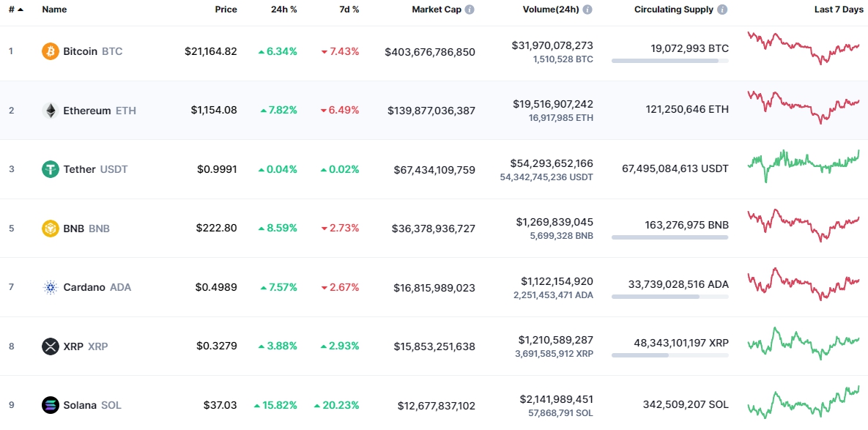Screen dimensions: 868x430
Task: Sort the table by Price column
Action: coord(226,10)
